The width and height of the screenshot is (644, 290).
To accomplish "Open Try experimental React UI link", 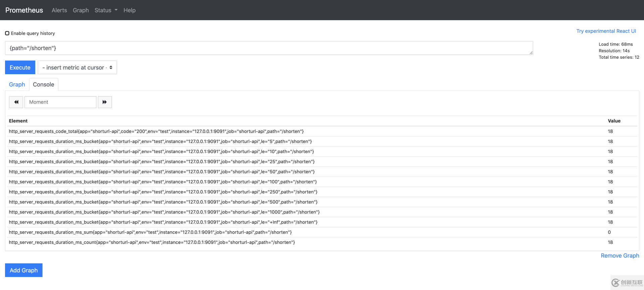I will click(606, 31).
